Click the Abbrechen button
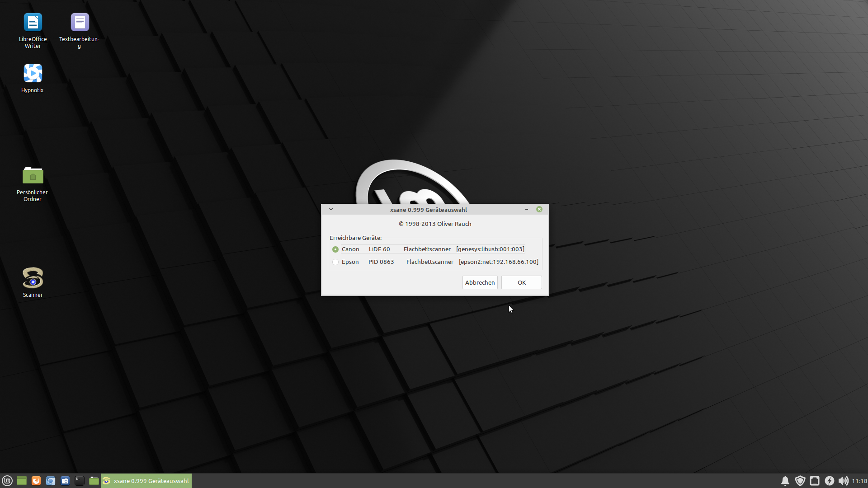Screen dimensions: 868x488 [480, 282]
